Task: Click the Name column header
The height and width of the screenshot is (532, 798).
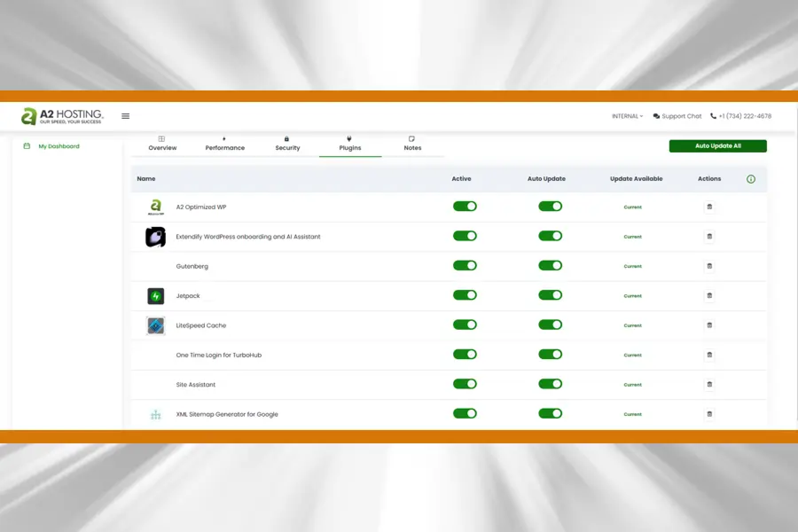Action: (146, 179)
